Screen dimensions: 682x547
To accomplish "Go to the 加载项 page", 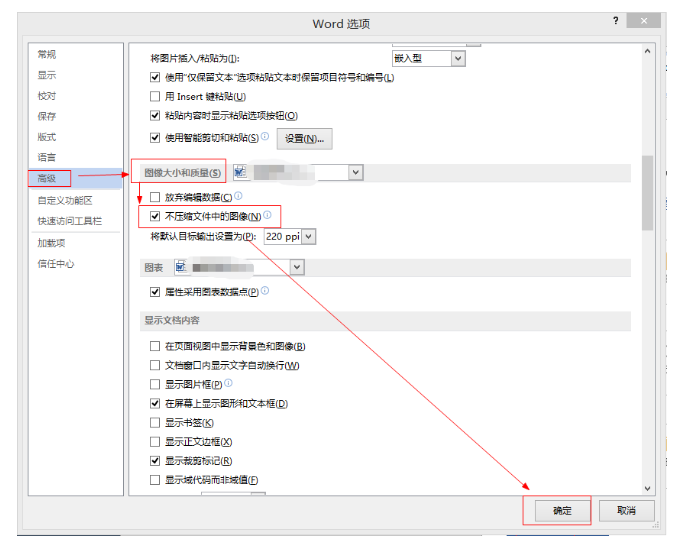I will click(x=51, y=243).
